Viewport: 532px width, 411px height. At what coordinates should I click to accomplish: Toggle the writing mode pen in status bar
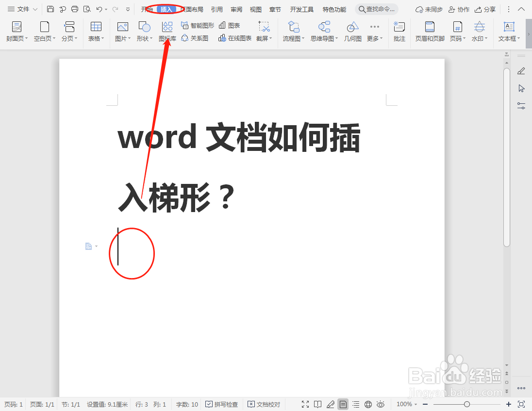[331, 404]
